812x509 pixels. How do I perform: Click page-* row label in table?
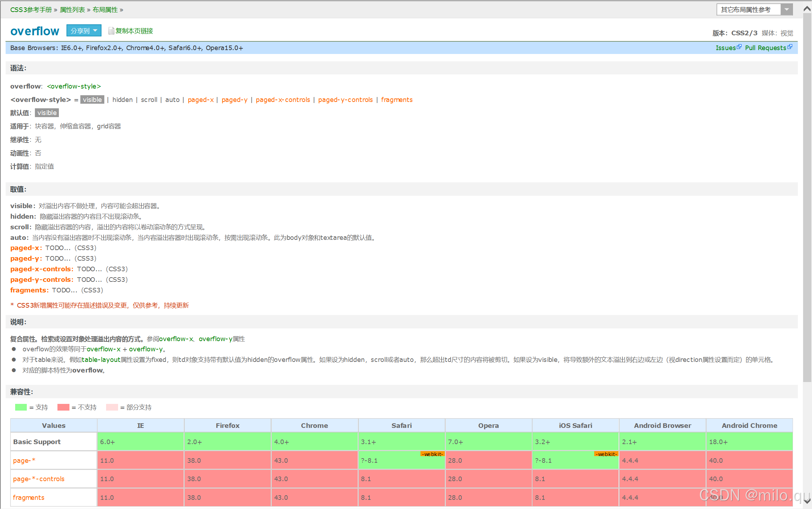coord(54,460)
